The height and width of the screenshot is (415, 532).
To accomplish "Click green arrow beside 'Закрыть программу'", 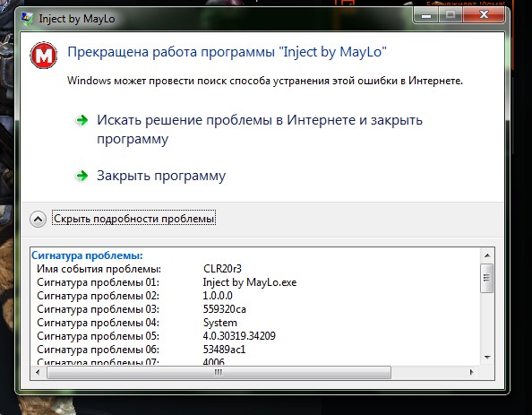I will pos(82,176).
